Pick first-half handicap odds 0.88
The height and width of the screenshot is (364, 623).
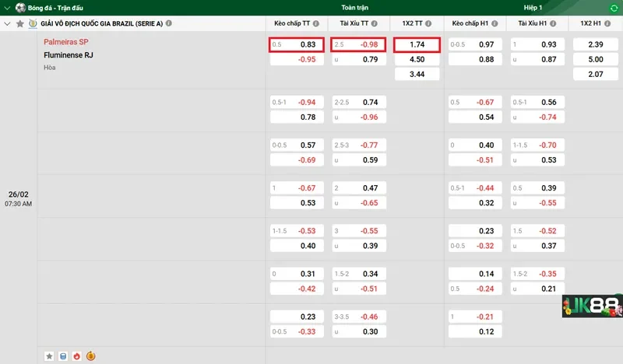[475, 60]
